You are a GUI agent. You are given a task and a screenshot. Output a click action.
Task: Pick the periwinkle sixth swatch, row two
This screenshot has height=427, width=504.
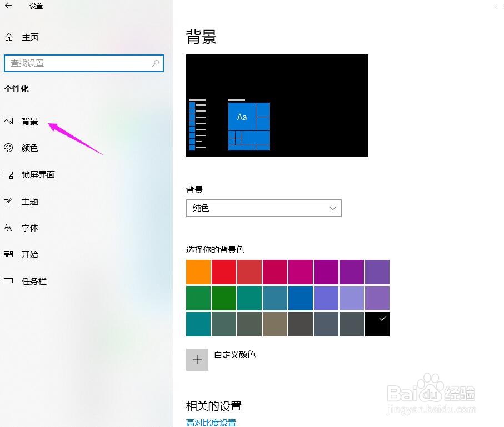click(326, 298)
